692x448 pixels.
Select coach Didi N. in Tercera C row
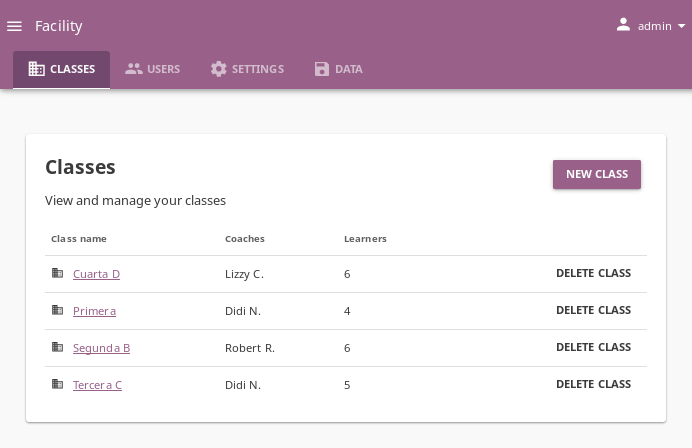pos(243,385)
